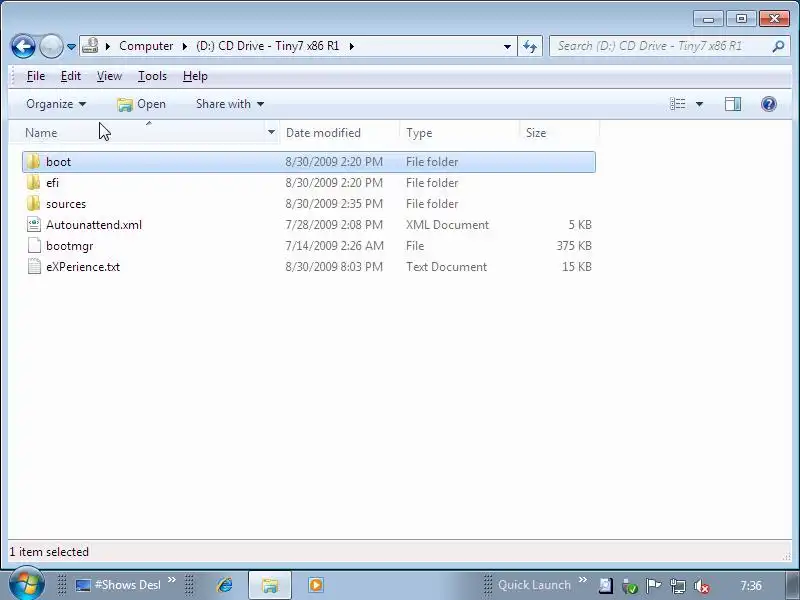The height and width of the screenshot is (600, 800).
Task: Select the eXPerience.txt file name
Action: 83,267
